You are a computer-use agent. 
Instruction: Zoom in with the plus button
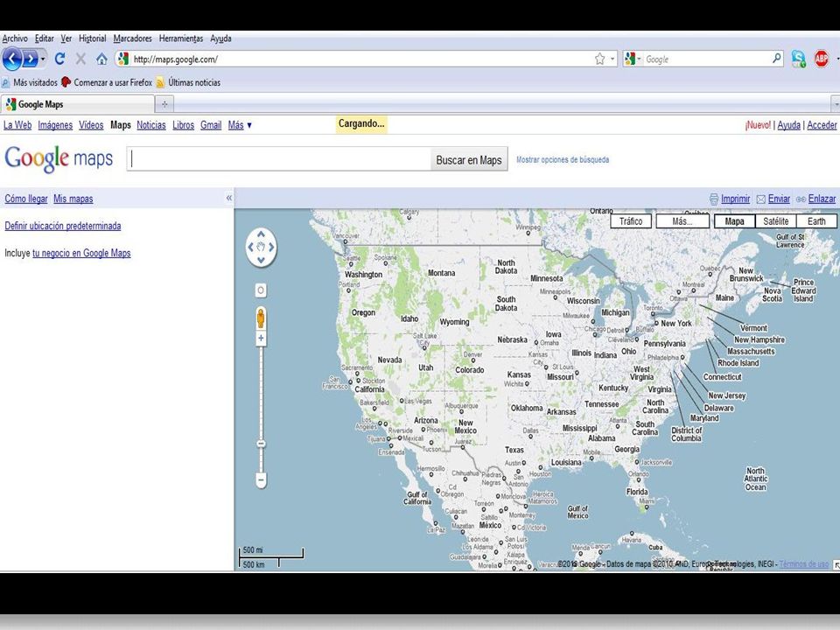tap(261, 338)
